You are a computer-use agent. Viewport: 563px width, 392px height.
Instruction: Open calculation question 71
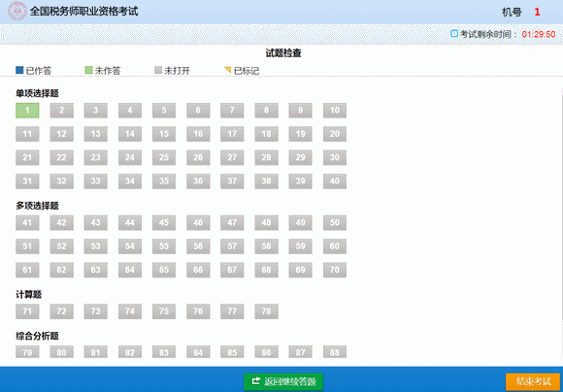pos(27,311)
